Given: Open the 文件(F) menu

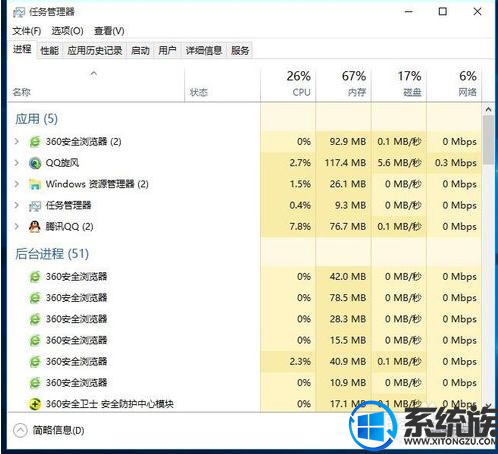Looking at the screenshot, I should pos(27,31).
